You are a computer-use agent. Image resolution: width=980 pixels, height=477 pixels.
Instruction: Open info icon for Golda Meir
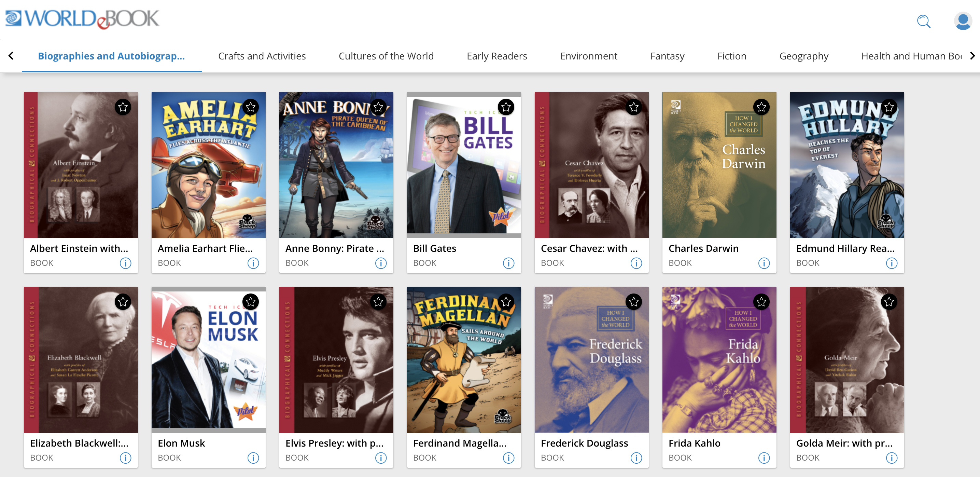[x=892, y=458]
